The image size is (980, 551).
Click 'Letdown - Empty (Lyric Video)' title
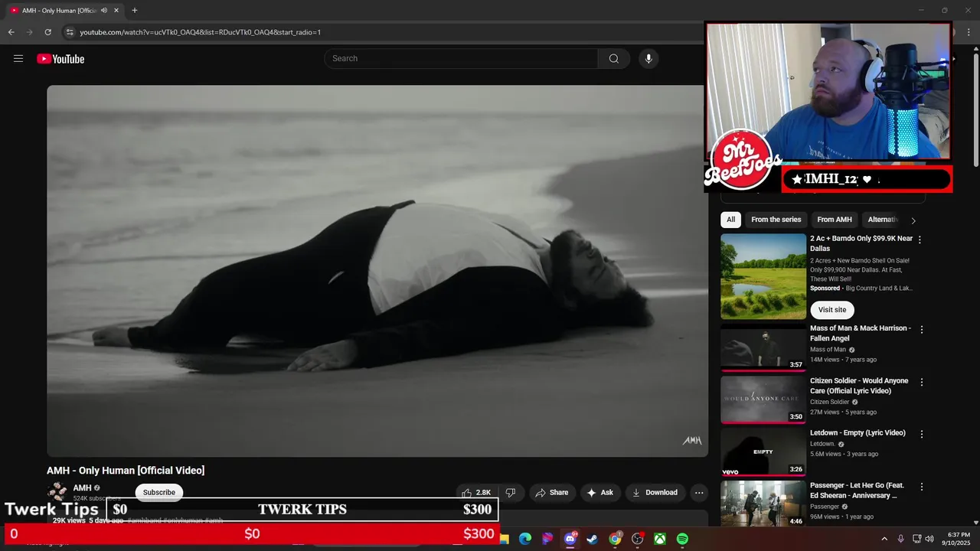point(857,433)
